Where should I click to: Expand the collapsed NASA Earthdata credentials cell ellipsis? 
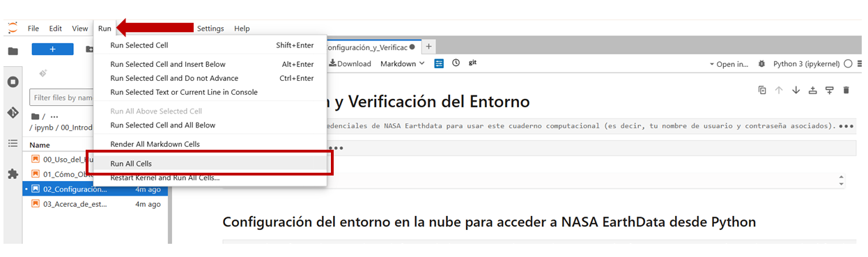(846, 126)
